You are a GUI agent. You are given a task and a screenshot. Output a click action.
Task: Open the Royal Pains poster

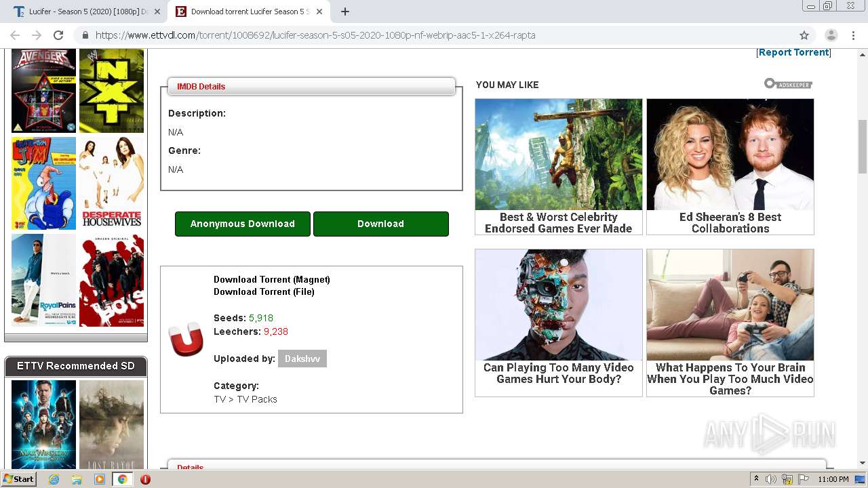44,281
